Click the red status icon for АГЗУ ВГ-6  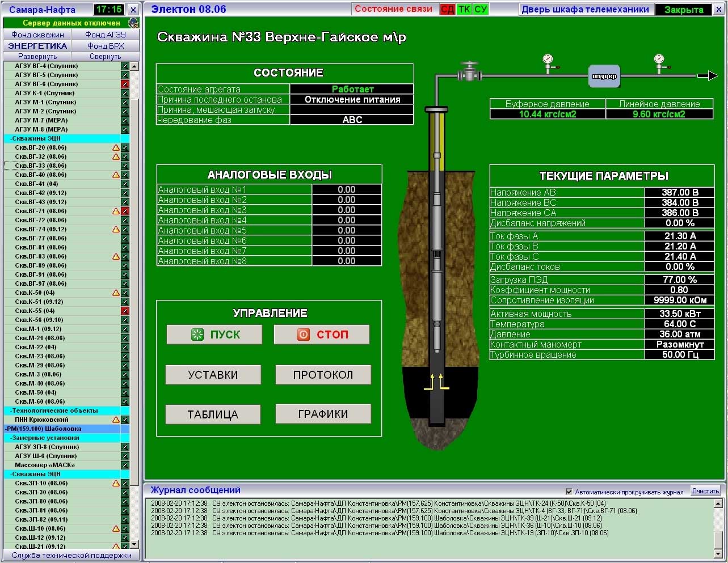(125, 84)
